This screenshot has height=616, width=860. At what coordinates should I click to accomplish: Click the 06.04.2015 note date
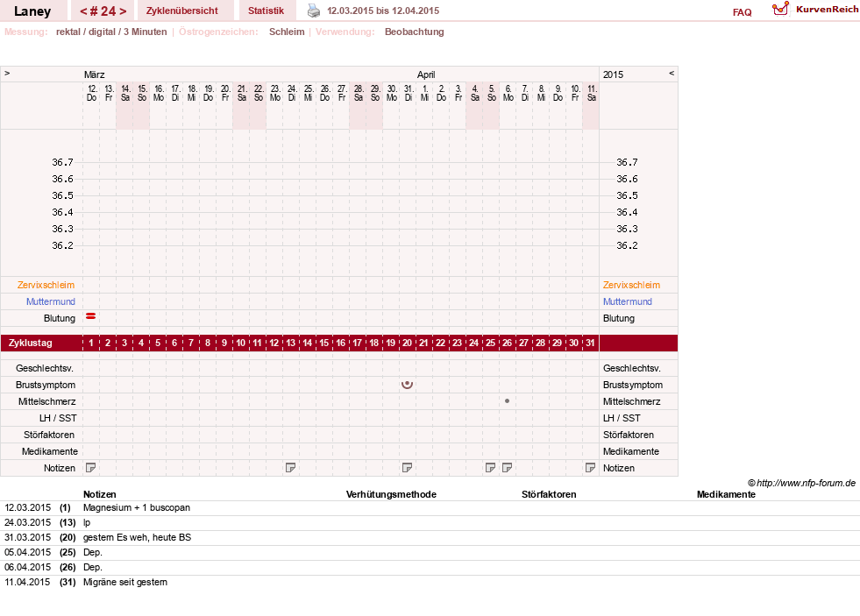[x=27, y=567]
